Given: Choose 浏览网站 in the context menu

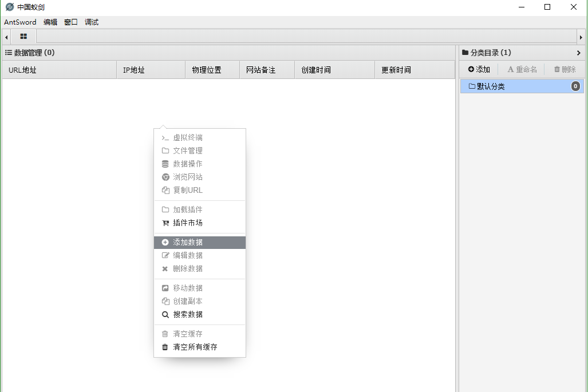Looking at the screenshot, I should tap(199, 177).
